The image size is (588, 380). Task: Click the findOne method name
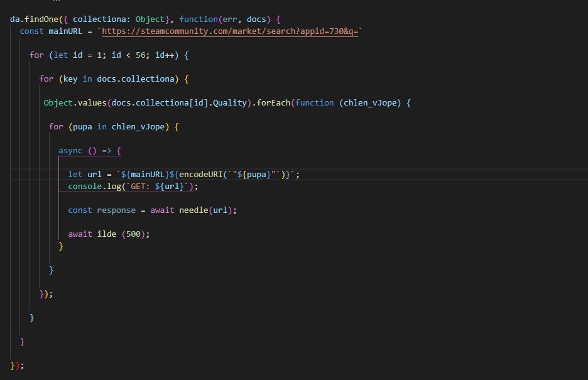[x=41, y=19]
